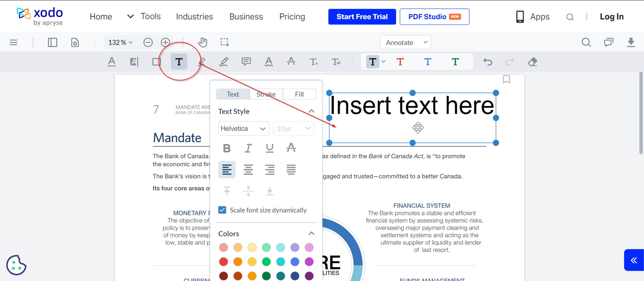The width and height of the screenshot is (644, 281).
Task: Collapse the Colors section
Action: (x=311, y=234)
